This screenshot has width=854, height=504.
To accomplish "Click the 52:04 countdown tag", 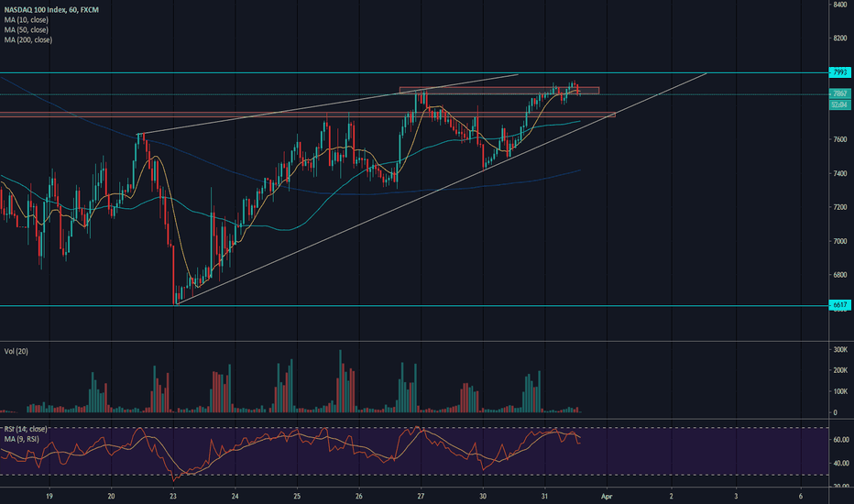I will (x=839, y=104).
